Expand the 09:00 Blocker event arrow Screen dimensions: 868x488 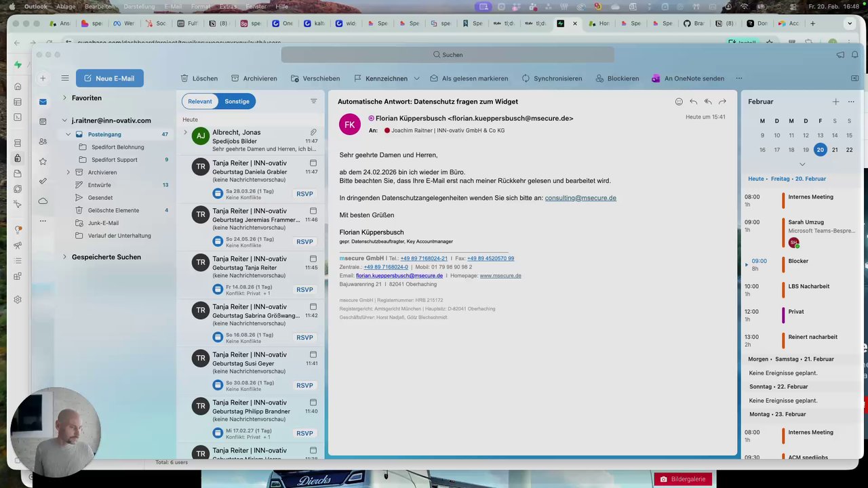tap(747, 264)
